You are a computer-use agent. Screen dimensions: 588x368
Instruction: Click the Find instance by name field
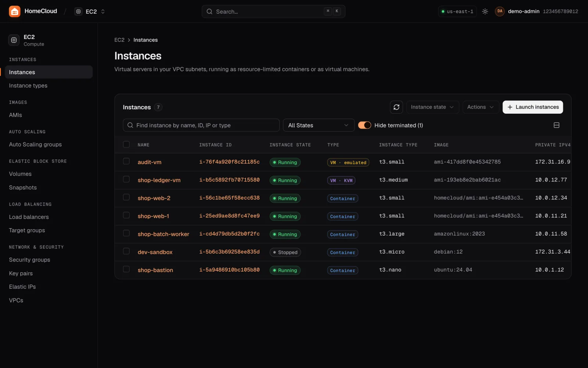pyautogui.click(x=201, y=125)
